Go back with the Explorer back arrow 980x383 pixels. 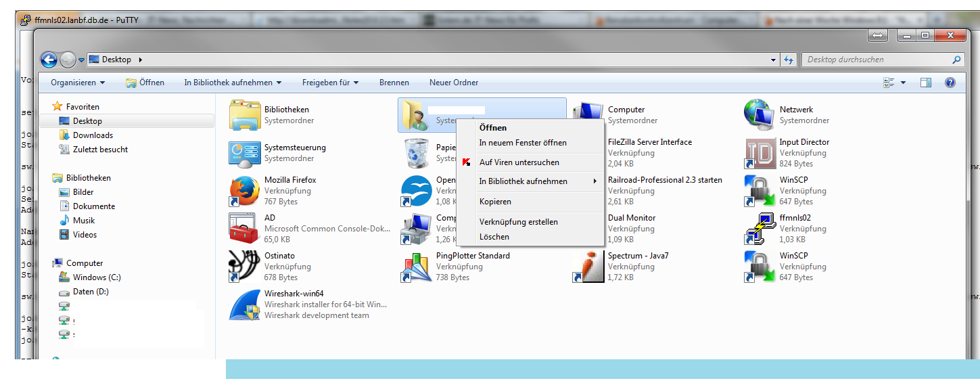[49, 60]
